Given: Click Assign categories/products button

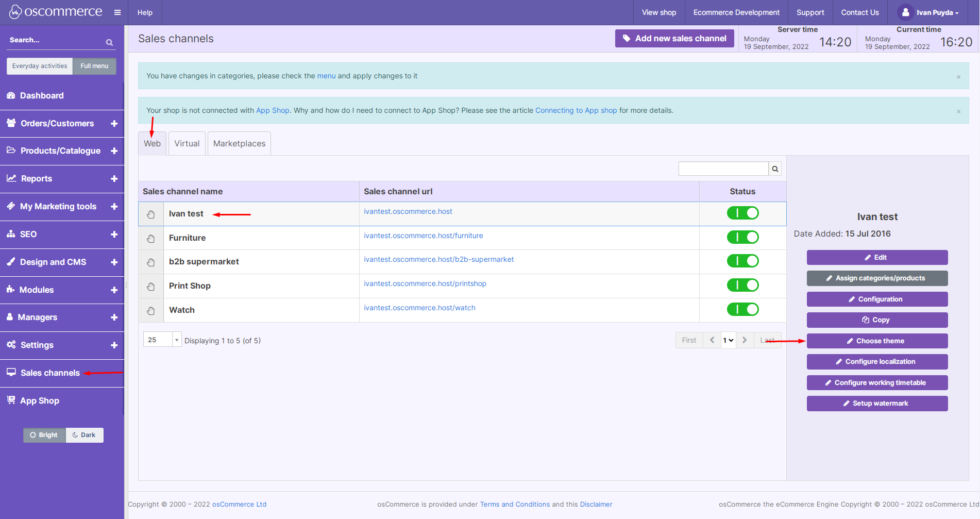Looking at the screenshot, I should 877,278.
